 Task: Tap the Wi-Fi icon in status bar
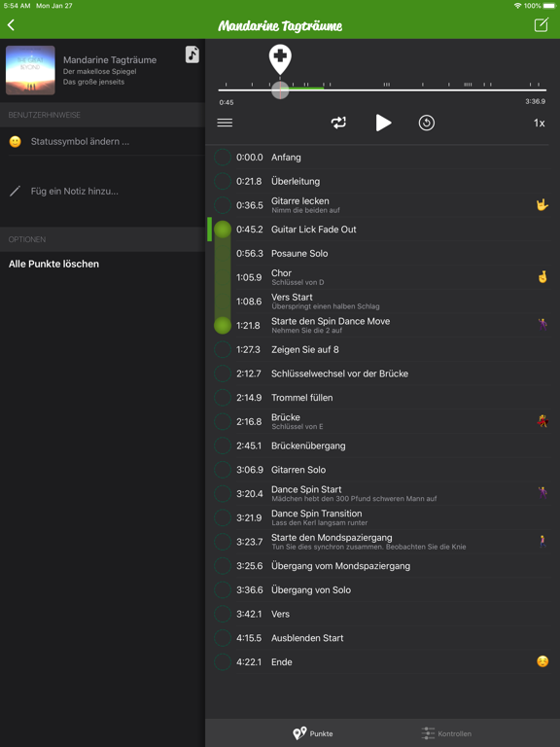tap(517, 6)
